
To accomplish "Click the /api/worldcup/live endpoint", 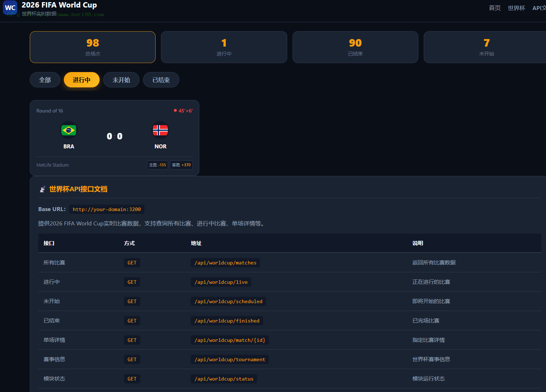I will [x=221, y=282].
